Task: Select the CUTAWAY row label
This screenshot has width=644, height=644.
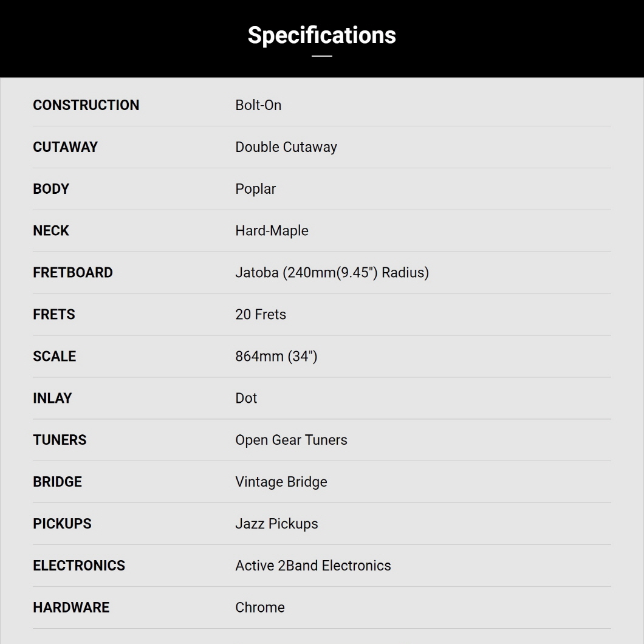Action: click(x=65, y=147)
